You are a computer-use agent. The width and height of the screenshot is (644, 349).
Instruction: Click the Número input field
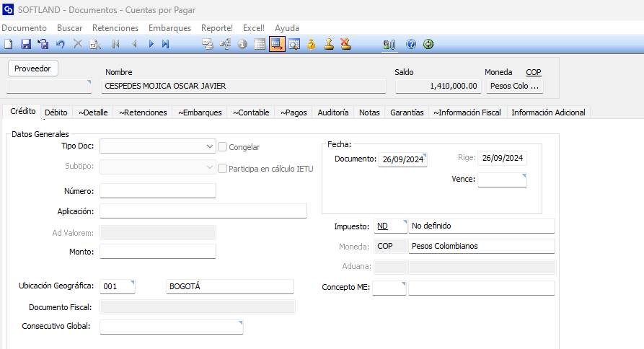pyautogui.click(x=158, y=191)
